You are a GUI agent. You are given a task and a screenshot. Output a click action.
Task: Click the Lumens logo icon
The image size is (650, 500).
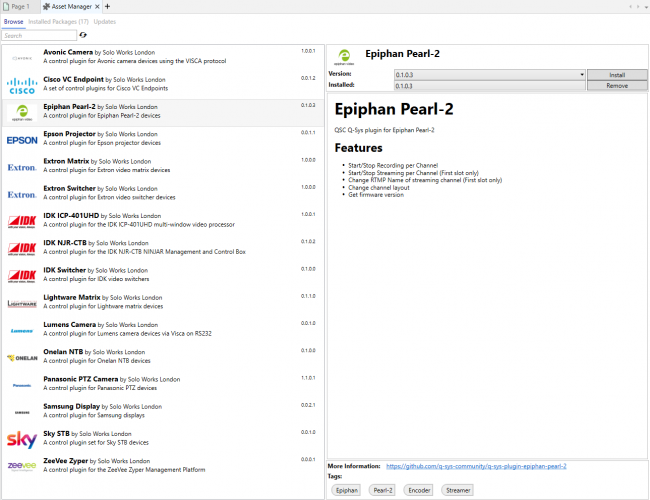pyautogui.click(x=22, y=331)
